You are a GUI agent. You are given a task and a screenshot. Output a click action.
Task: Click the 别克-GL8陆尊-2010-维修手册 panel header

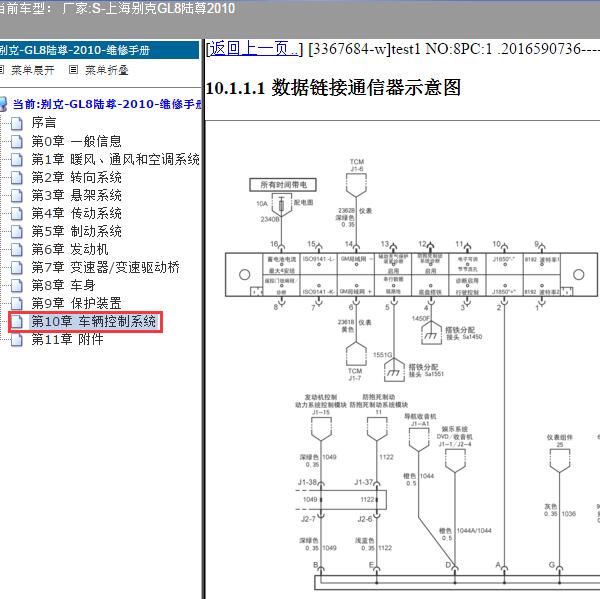click(99, 50)
